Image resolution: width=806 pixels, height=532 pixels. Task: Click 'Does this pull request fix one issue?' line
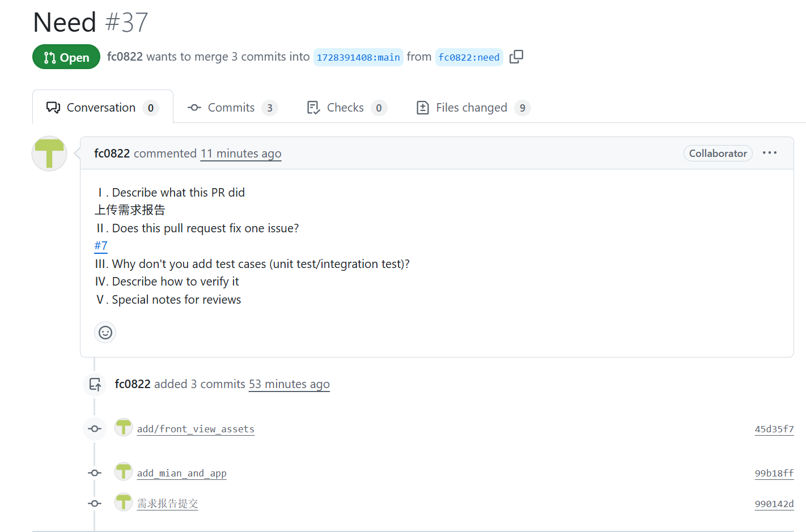point(197,228)
